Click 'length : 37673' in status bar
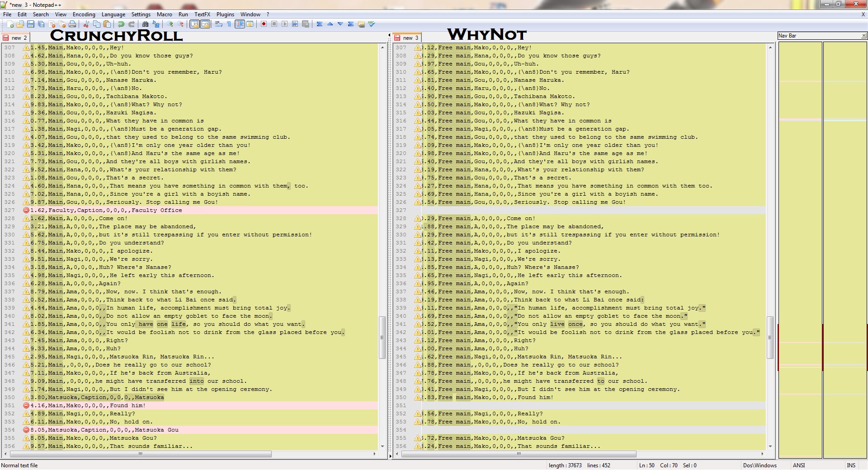The height and width of the screenshot is (470, 868). (x=565, y=465)
